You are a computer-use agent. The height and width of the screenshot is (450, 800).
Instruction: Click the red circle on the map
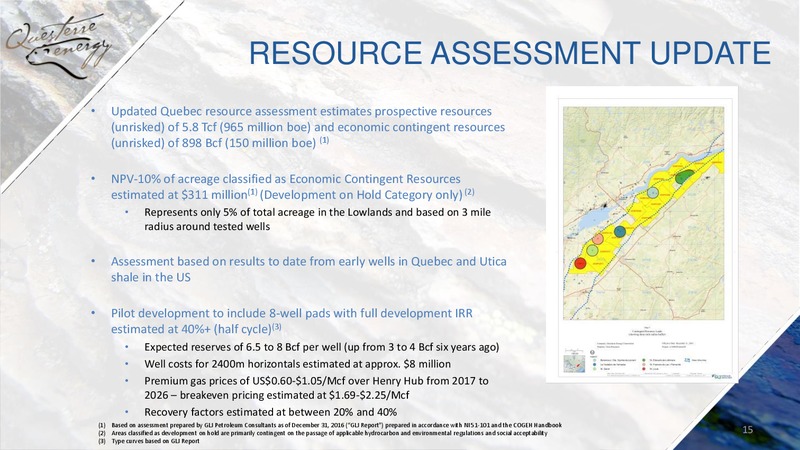[x=581, y=263]
